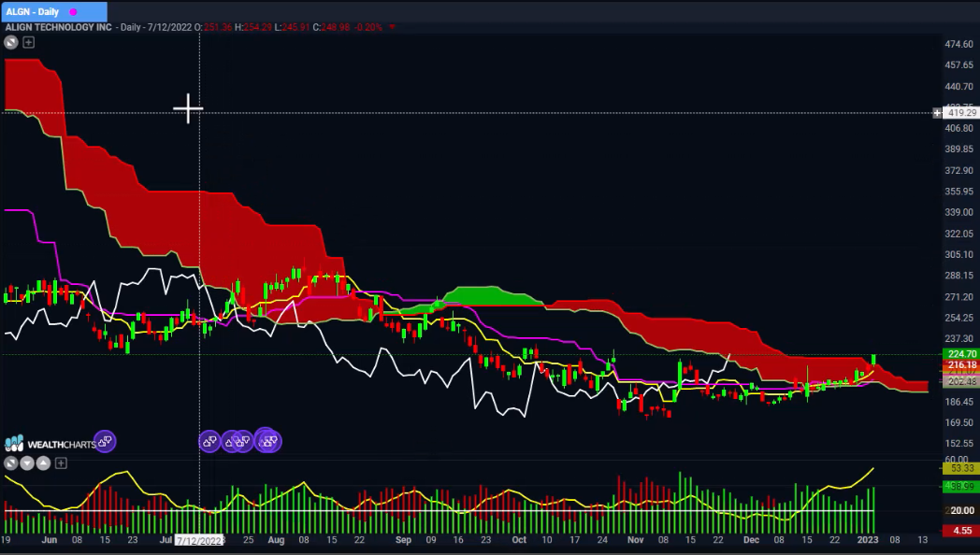Screen dimensions: 980x555
Task: Click the magenta dot on the ALGN tab
Action: [73, 12]
